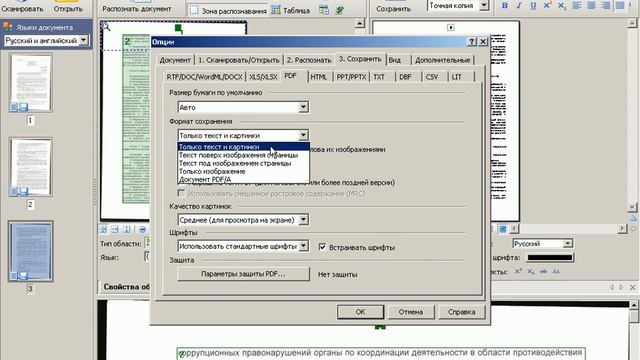Choose Текст поверх изображения страницы option
Image resolution: width=640 pixels, height=360 pixels.
[244, 155]
